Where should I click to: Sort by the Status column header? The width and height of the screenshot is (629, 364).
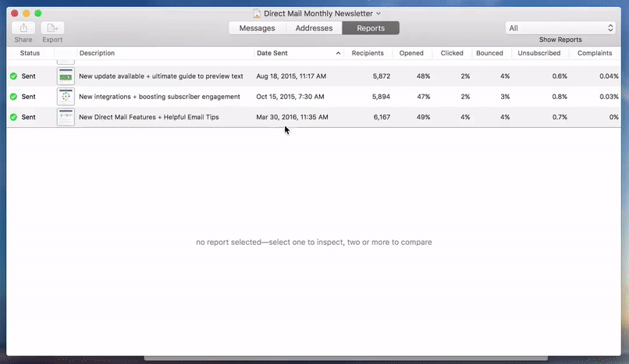[30, 53]
